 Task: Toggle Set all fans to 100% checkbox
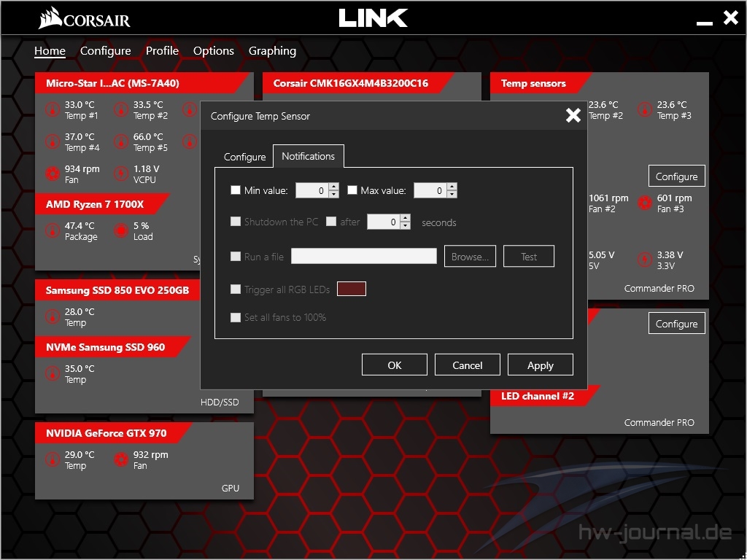[236, 317]
